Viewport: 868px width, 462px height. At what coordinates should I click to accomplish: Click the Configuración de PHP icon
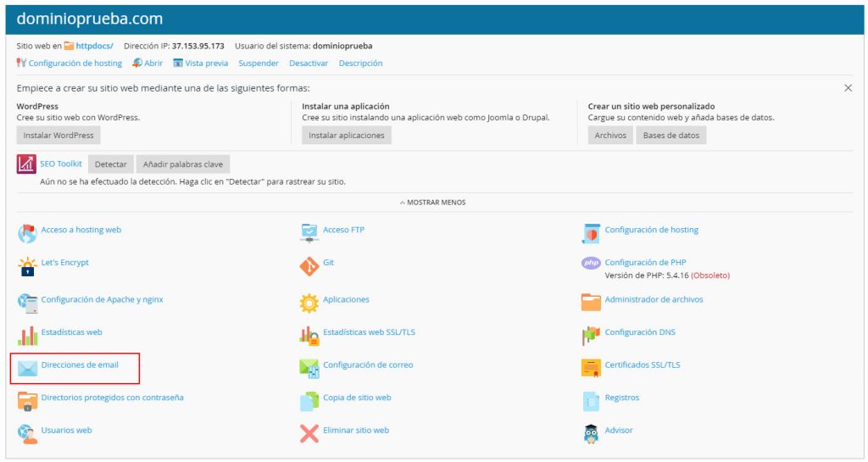591,263
